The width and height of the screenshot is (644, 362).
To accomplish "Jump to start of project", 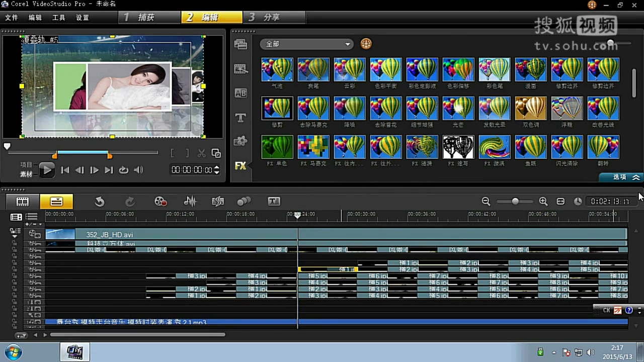I will (x=65, y=170).
